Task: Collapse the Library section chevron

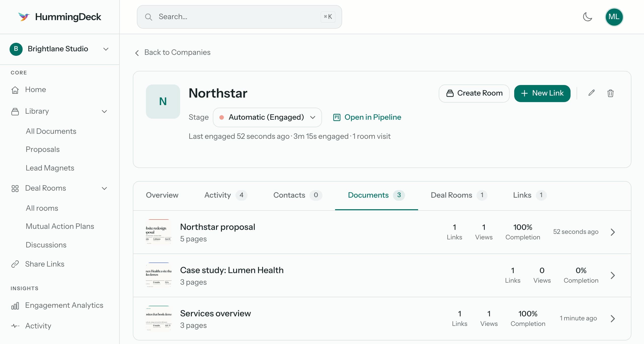Action: pos(104,111)
